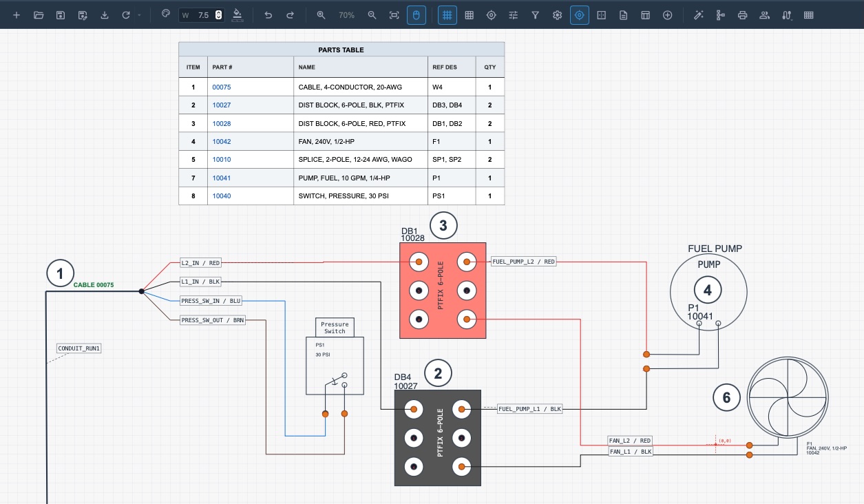This screenshot has height=504, width=864.
Task: Click the fill color bucket icon
Action: 238,15
